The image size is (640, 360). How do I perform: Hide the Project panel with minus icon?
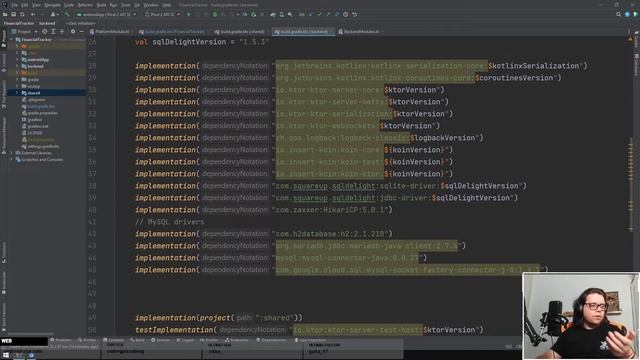coord(81,31)
